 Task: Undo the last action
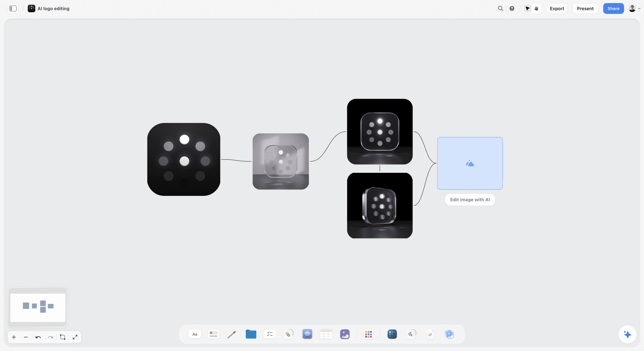coord(38,337)
